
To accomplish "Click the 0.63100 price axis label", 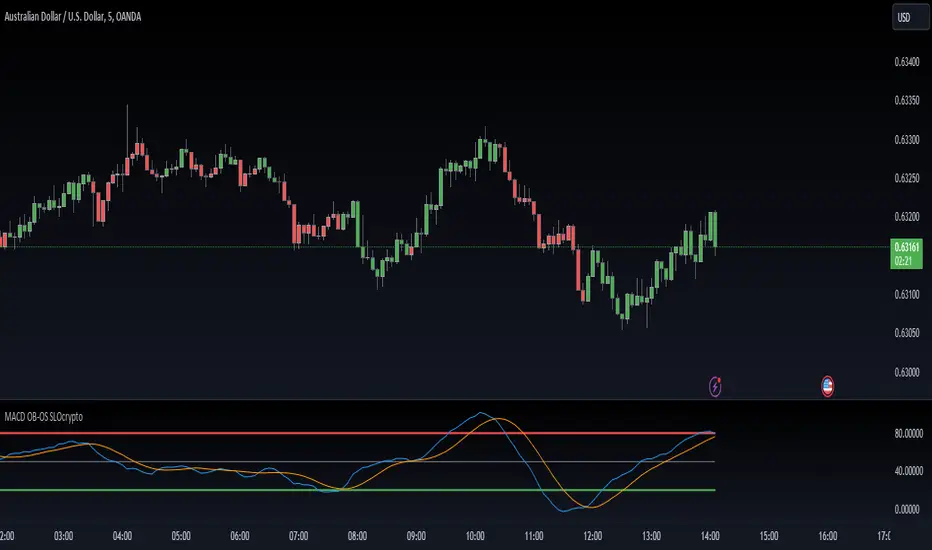I will 906,294.
